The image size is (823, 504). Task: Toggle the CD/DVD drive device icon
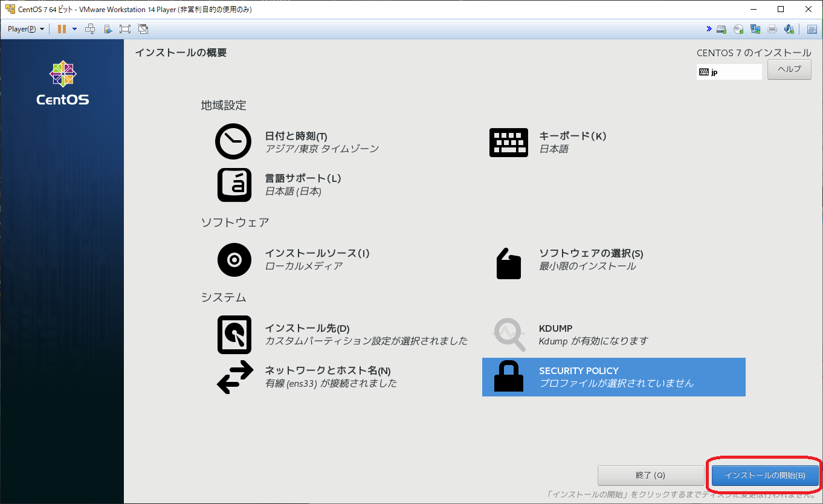tap(738, 29)
